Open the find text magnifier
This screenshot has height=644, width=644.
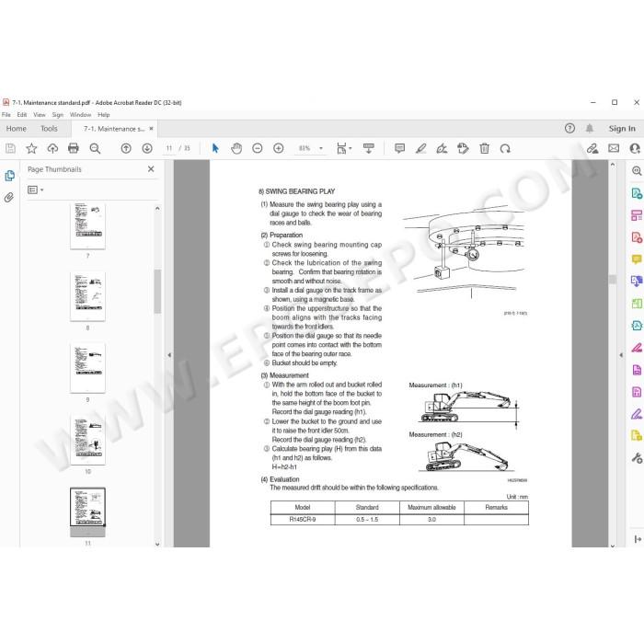click(x=95, y=148)
